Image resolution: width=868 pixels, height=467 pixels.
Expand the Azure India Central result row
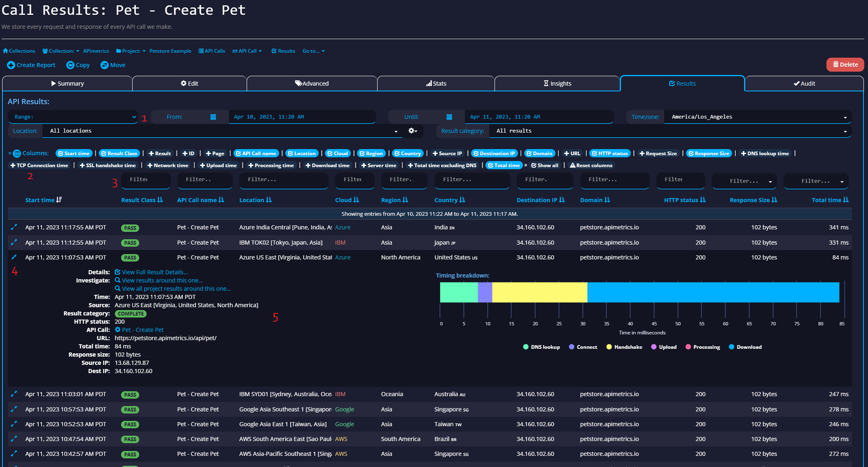point(14,227)
